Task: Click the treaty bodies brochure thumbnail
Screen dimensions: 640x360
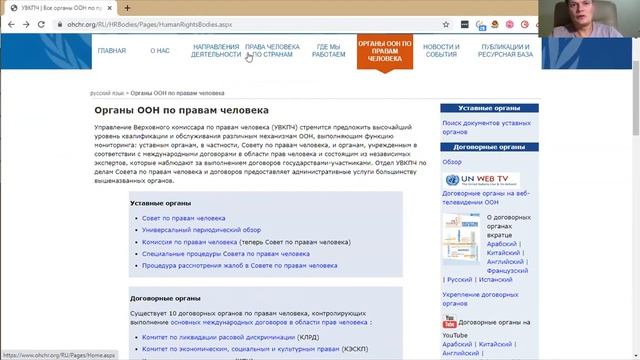Action: tap(461, 239)
